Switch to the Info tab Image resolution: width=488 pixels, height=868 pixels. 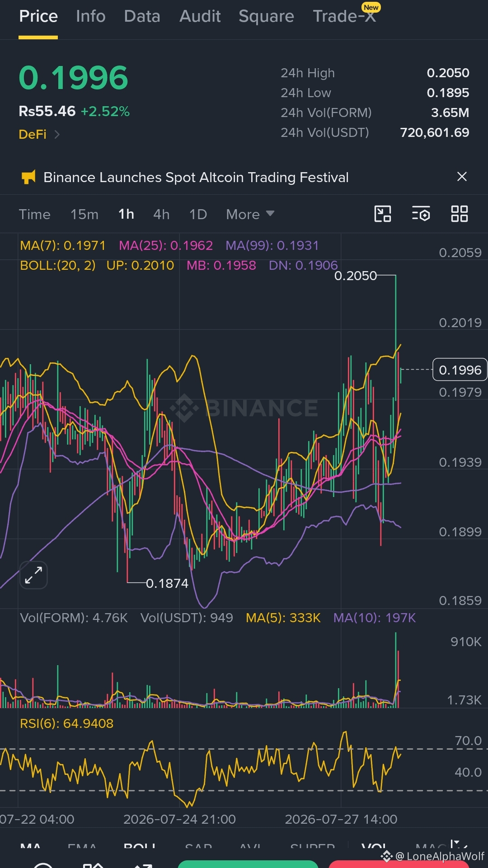(x=91, y=16)
